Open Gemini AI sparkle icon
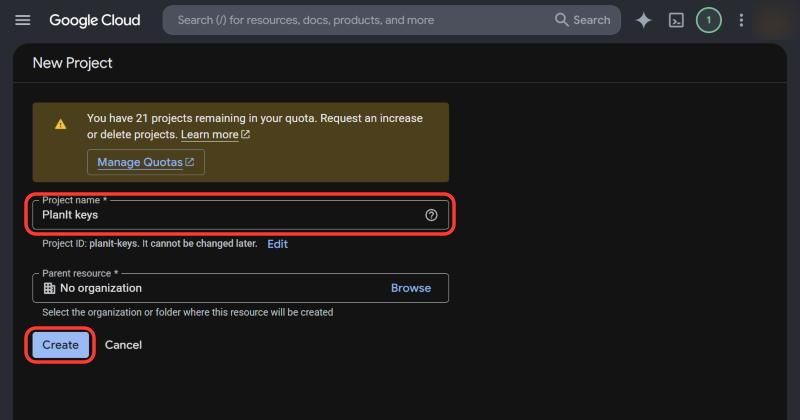 [x=644, y=20]
